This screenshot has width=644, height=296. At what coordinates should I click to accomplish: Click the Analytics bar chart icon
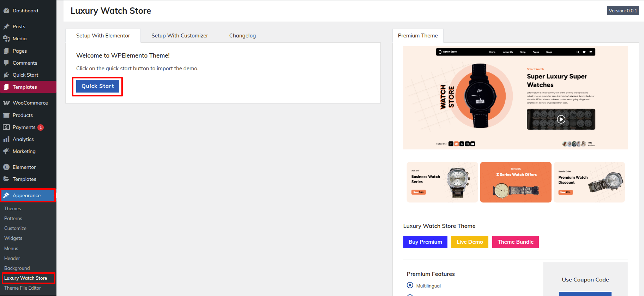point(6,139)
